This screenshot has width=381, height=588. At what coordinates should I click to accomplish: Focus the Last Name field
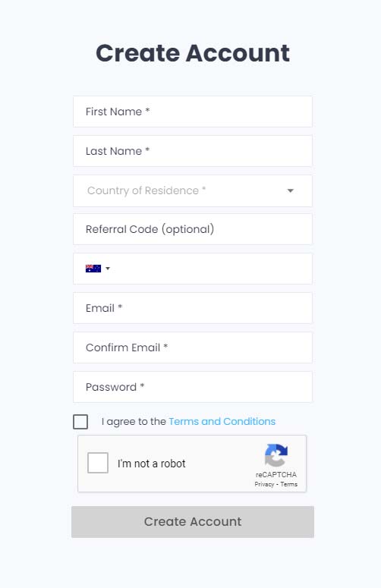coord(193,151)
